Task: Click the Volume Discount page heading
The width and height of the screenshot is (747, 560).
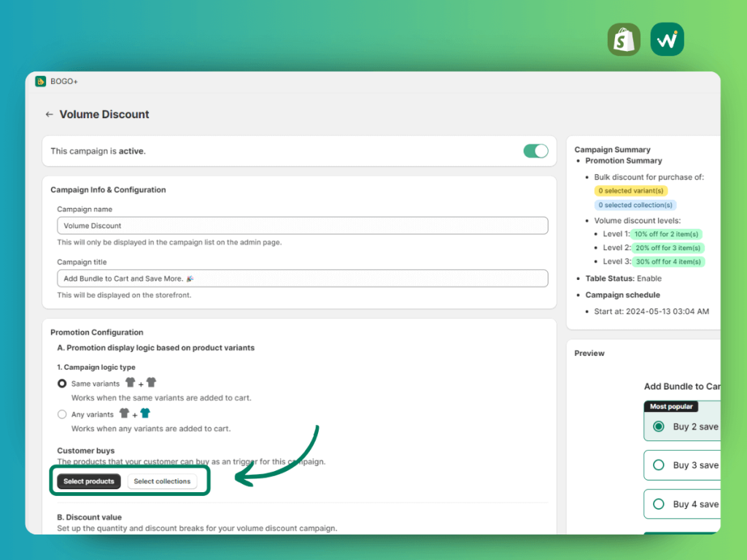Action: point(104,114)
